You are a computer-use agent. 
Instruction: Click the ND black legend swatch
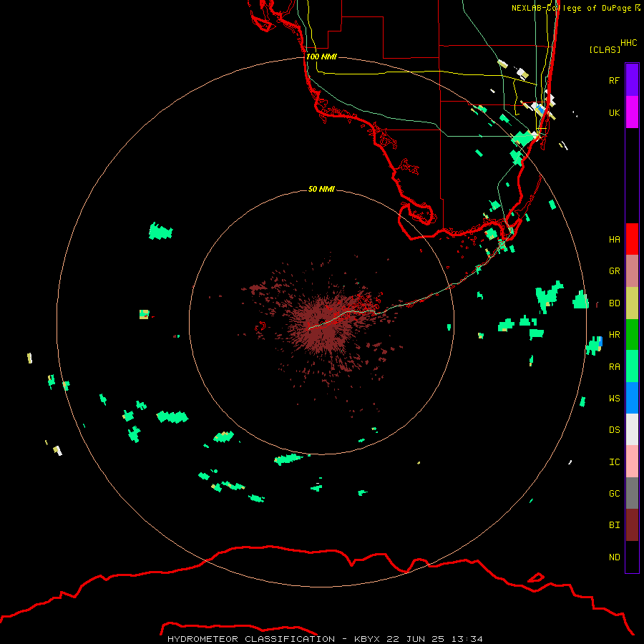pyautogui.click(x=632, y=557)
